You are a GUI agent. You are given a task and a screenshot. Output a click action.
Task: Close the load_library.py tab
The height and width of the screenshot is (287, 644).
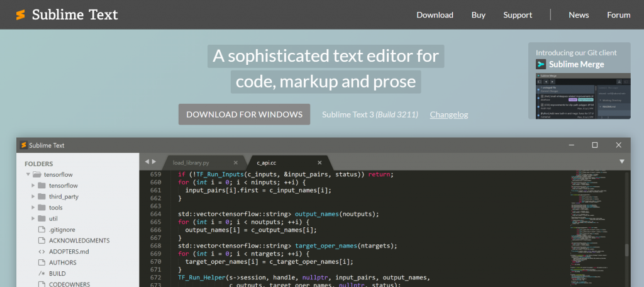(235, 162)
